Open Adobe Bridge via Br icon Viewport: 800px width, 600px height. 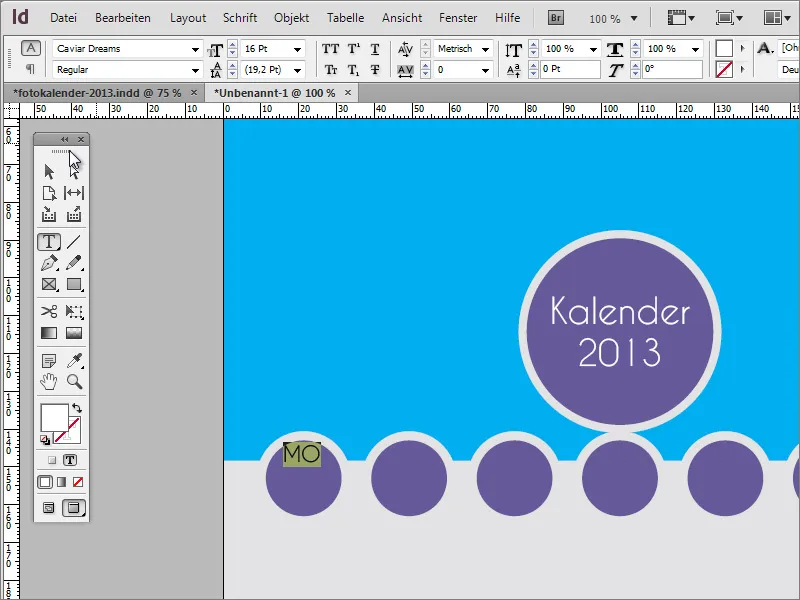556,18
